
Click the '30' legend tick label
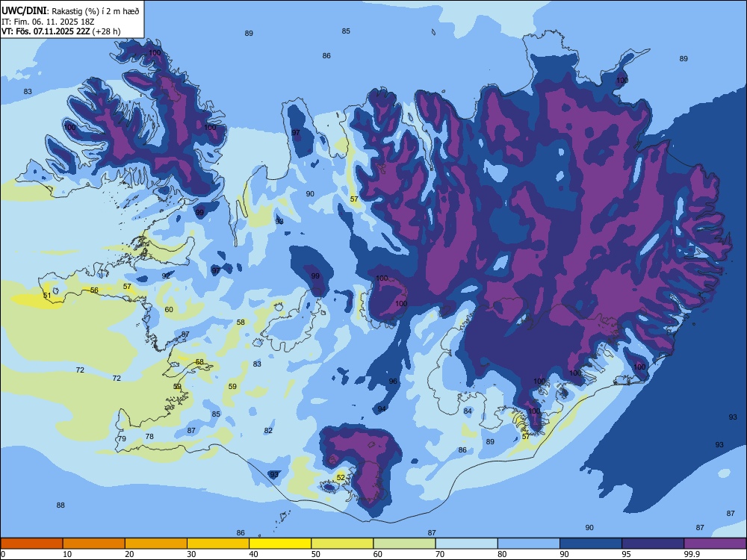191,554
